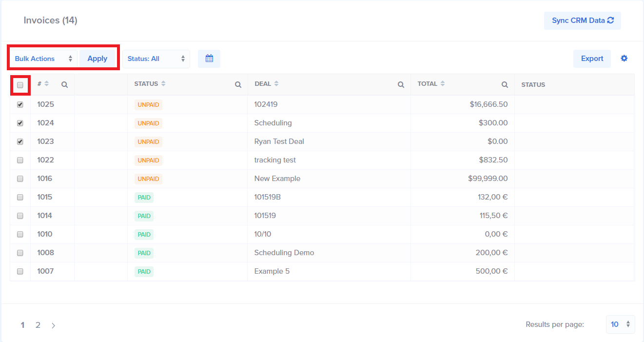The height and width of the screenshot is (342, 644).
Task: Click the Export button
Action: [592, 59]
